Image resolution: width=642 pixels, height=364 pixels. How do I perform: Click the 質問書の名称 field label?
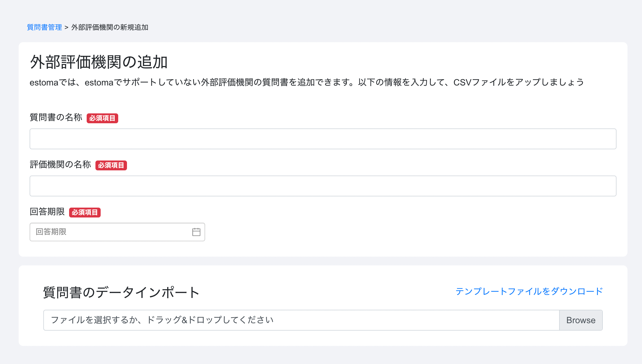56,117
